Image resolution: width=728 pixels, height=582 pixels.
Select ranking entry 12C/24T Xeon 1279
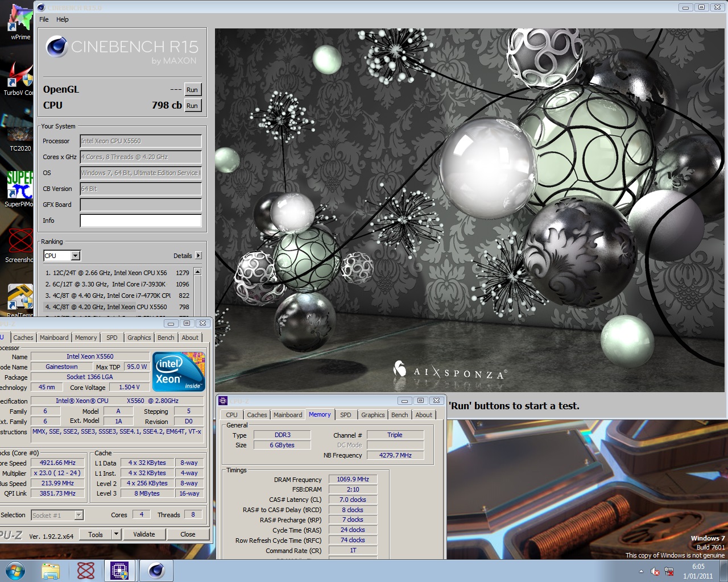118,273
